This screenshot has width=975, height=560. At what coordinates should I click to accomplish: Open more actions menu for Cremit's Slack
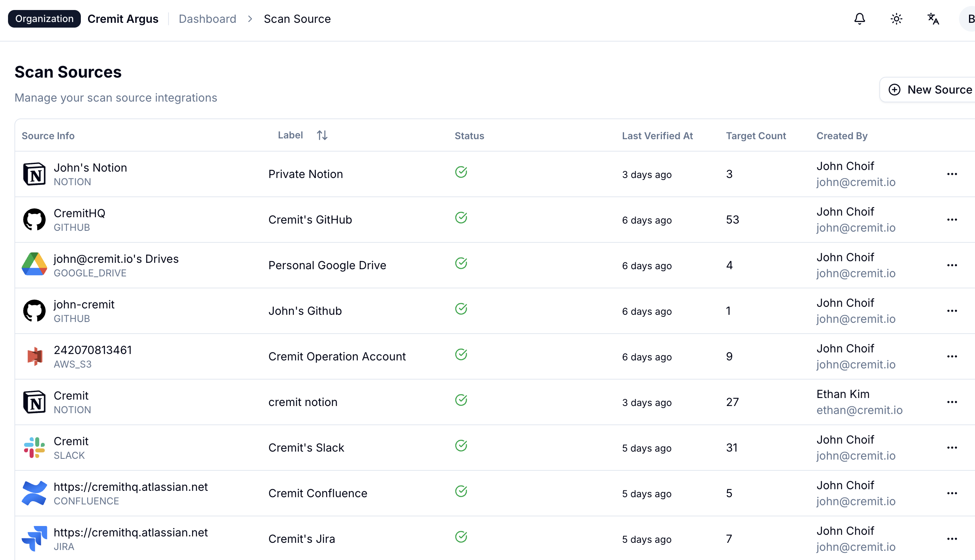(952, 448)
